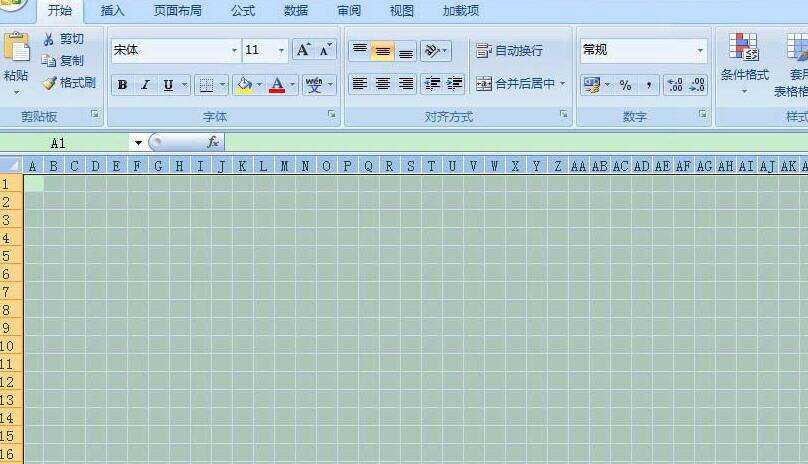Viewport: 808px width, 464px height.
Task: Increase decimal places icon
Action: pyautogui.click(x=674, y=85)
